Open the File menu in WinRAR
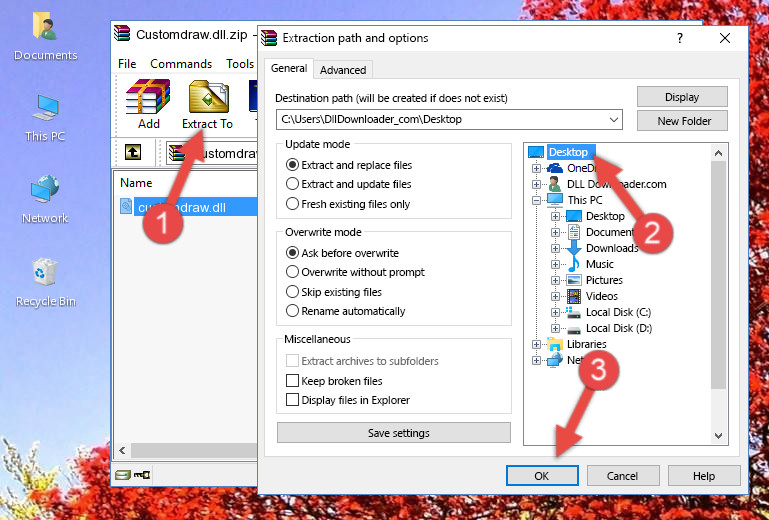This screenshot has width=769, height=520. 127,64
